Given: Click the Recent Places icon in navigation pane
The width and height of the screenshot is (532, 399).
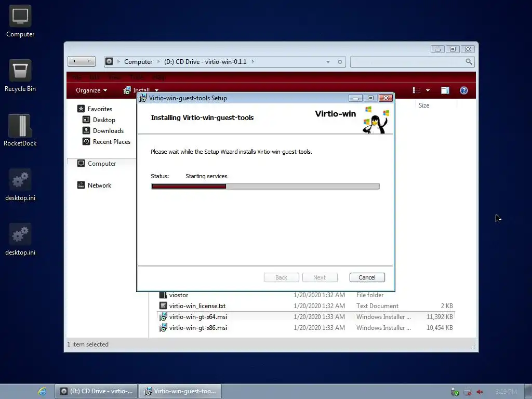Looking at the screenshot, I should tap(86, 141).
